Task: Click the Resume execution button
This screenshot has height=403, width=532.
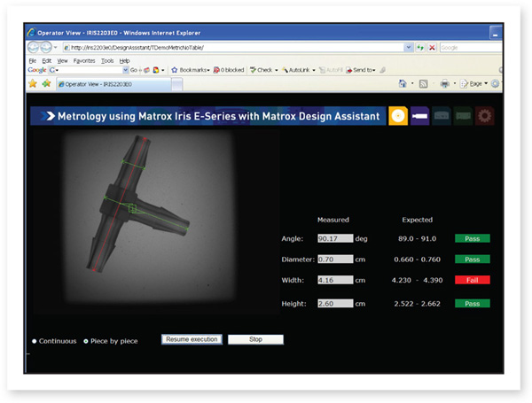Action: (192, 339)
